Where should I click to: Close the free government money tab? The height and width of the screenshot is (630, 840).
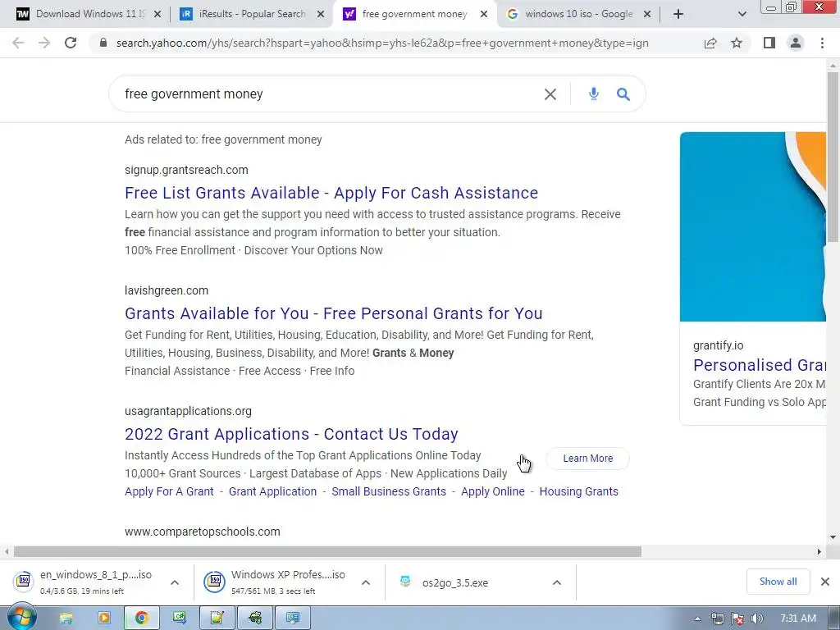(484, 14)
